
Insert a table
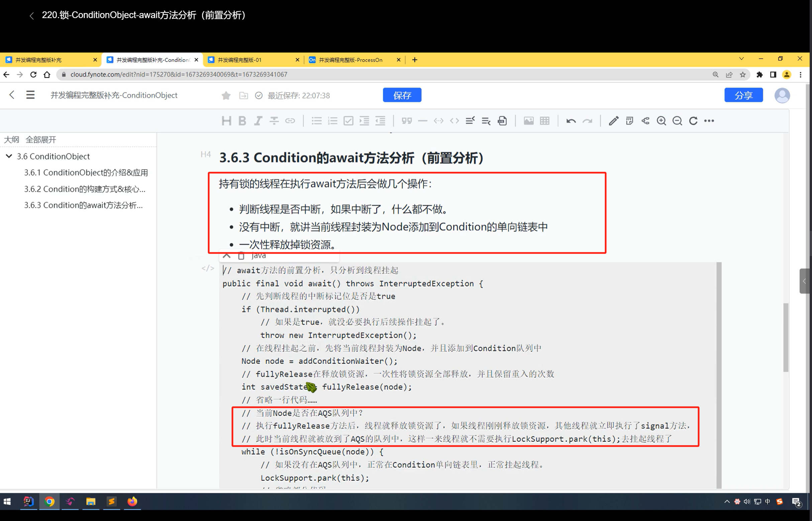[x=544, y=121]
